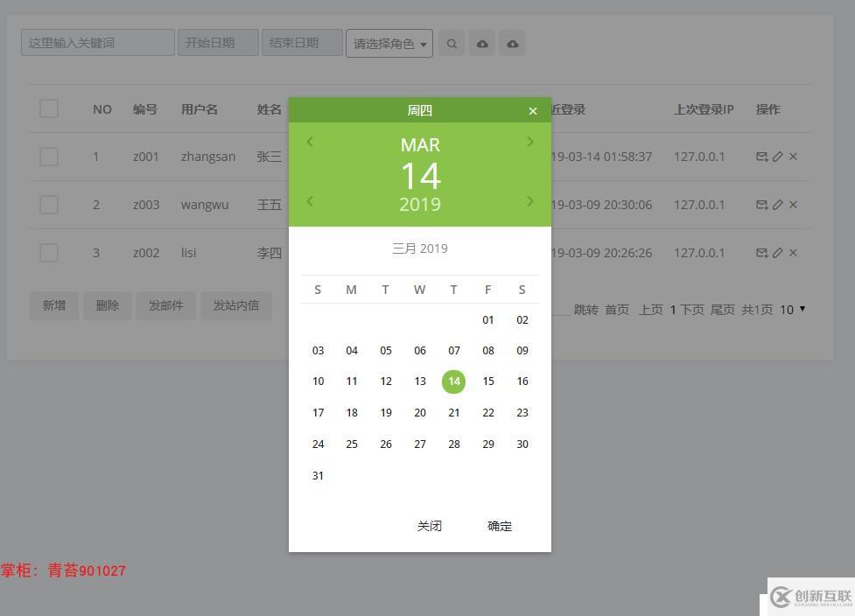Check the lisi row checkbox
This screenshot has width=855, height=616.
[49, 253]
